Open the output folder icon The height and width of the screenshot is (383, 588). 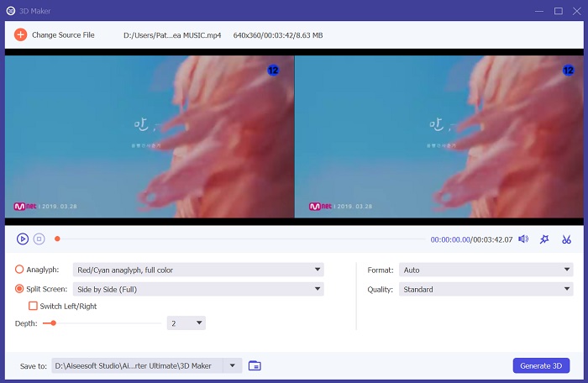coord(255,365)
